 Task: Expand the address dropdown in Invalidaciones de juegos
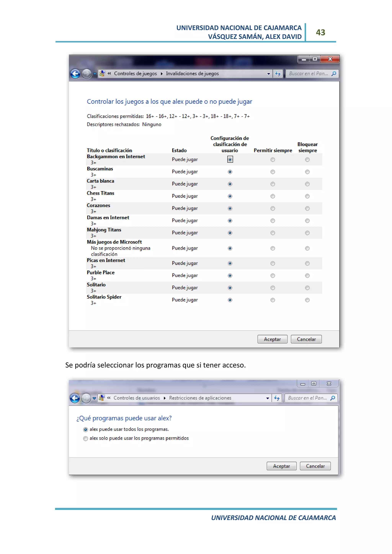[x=268, y=74]
